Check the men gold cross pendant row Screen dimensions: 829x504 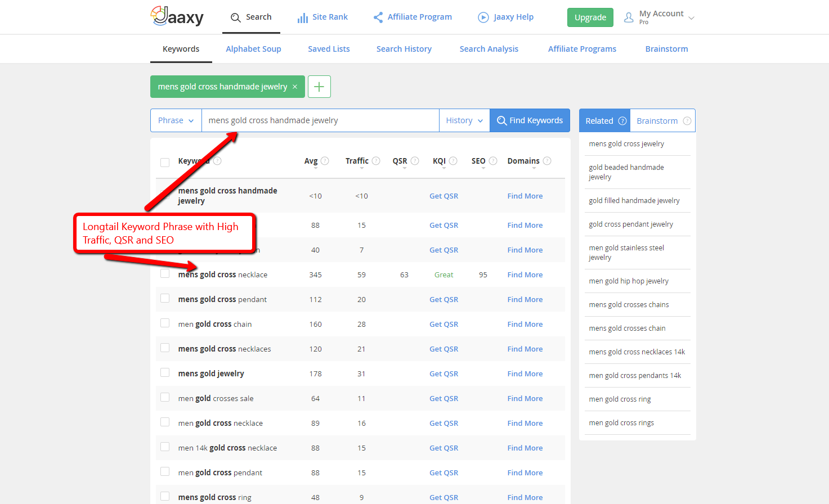click(165, 471)
